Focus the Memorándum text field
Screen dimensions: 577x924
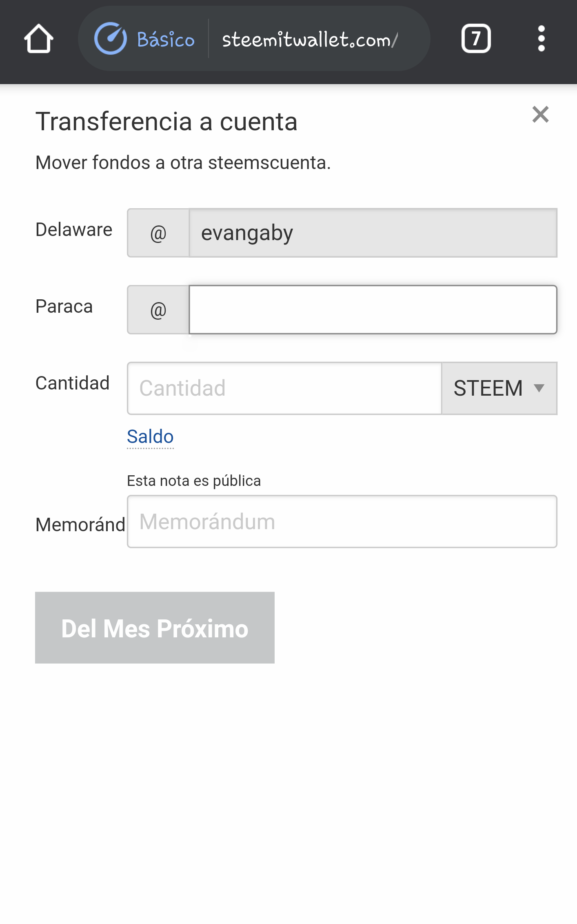342,521
